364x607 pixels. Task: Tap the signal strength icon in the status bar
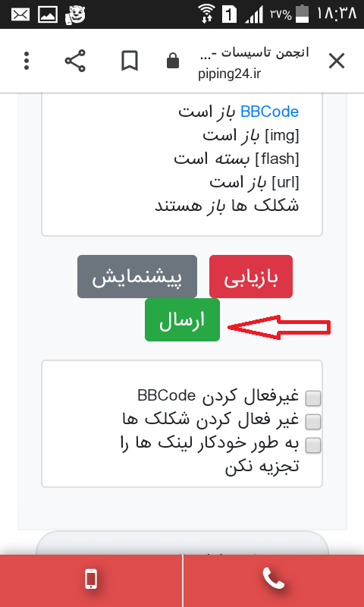coord(254,14)
